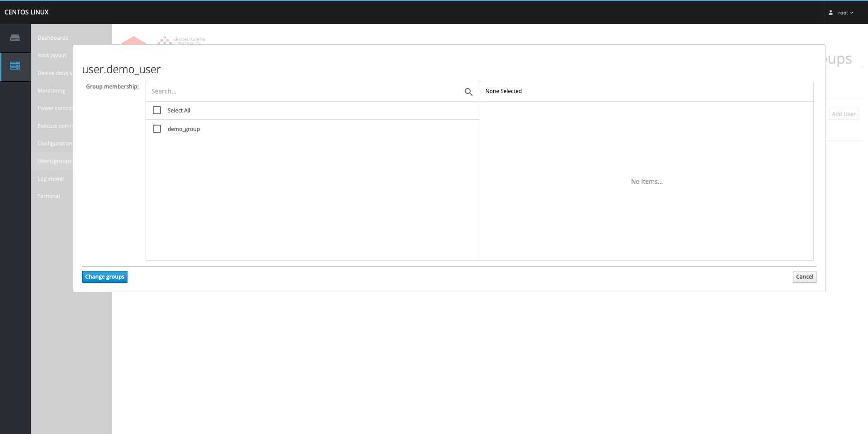Tick the Select All checkbox
Viewport: 868px width, 434px height.
click(157, 110)
